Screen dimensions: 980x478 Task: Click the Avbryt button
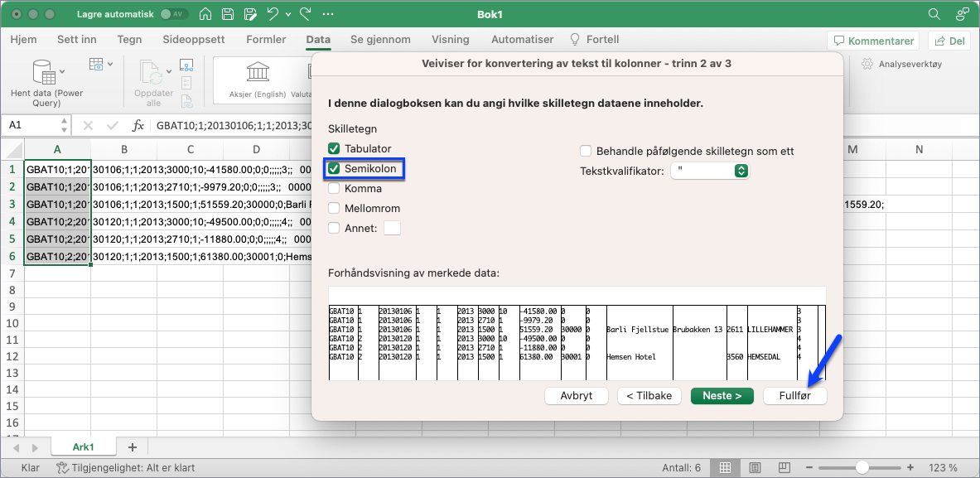576,395
